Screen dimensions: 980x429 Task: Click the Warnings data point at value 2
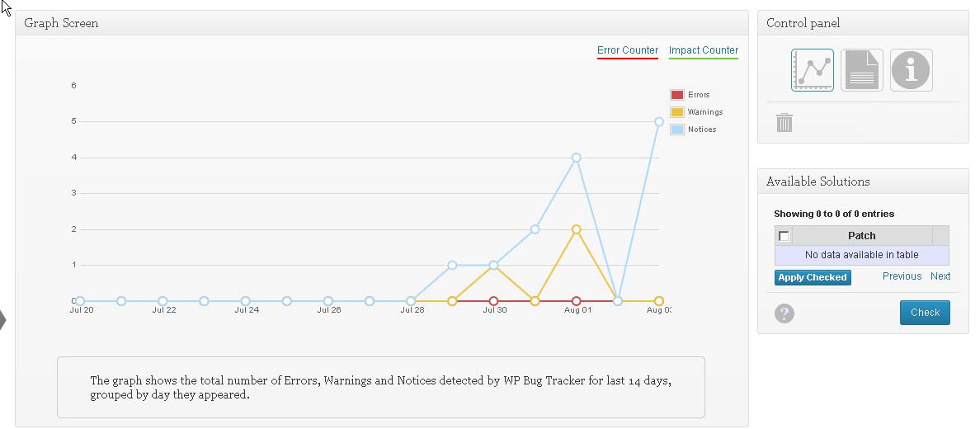coord(577,229)
